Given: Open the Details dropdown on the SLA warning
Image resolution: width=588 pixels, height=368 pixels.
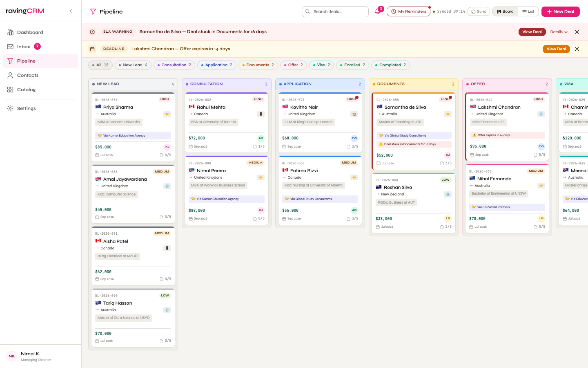Looking at the screenshot, I should click(559, 31).
